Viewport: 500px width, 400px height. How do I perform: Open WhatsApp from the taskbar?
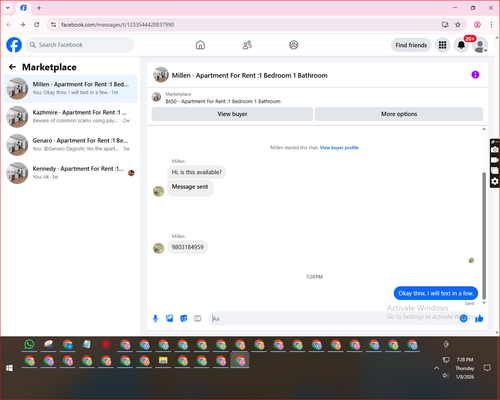(29, 344)
